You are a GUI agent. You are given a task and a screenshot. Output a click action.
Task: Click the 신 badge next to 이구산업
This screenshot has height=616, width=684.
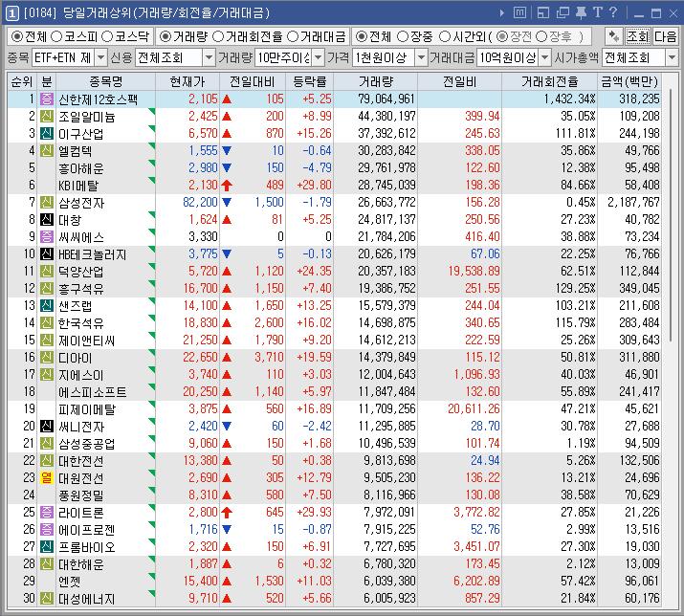click(47, 134)
